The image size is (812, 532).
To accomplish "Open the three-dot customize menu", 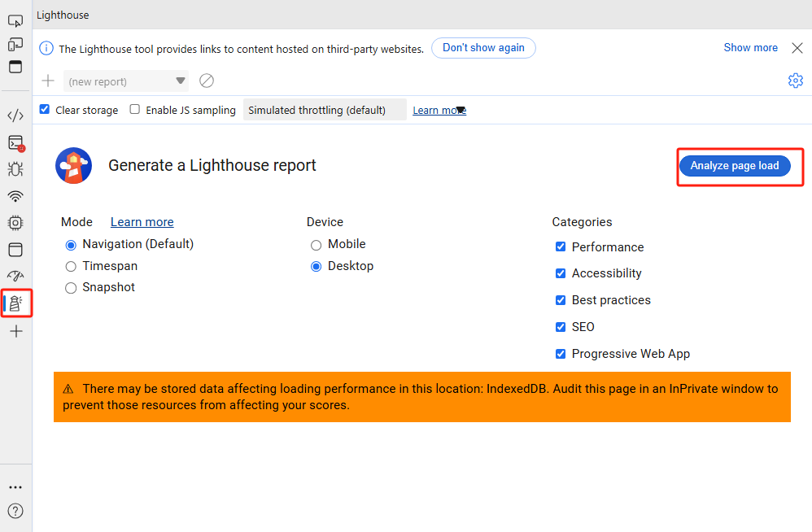I will click(x=15, y=487).
